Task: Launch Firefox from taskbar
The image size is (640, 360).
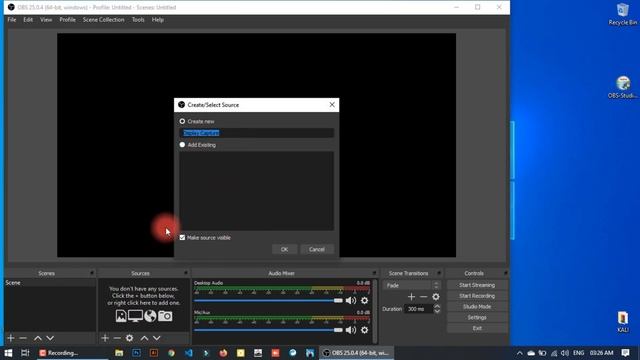Action: click(223, 353)
